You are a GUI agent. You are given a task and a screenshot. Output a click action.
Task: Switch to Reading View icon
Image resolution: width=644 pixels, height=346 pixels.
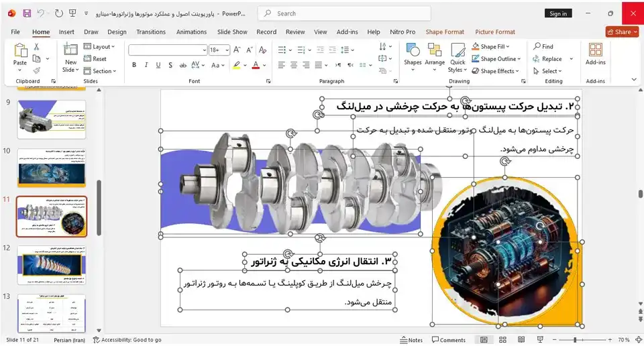[x=521, y=340]
